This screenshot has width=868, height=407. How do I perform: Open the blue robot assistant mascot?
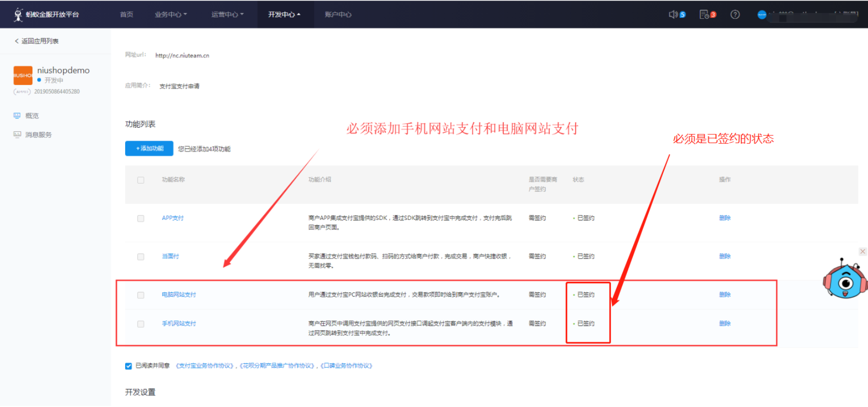tap(845, 279)
